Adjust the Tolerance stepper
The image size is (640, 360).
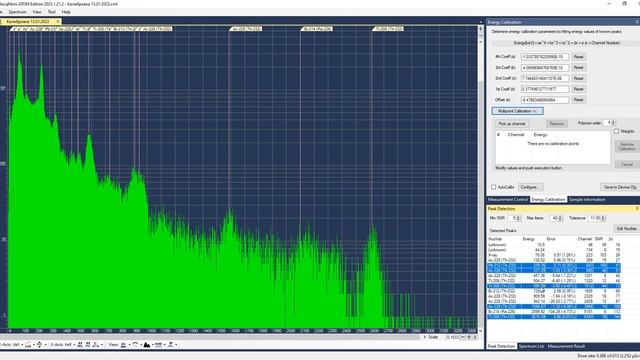[603, 218]
